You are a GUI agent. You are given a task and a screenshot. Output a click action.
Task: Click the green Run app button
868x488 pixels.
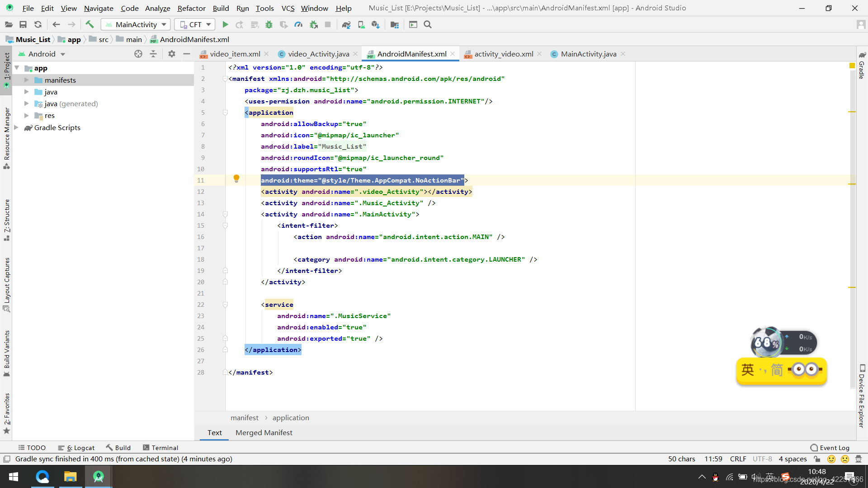[225, 24]
